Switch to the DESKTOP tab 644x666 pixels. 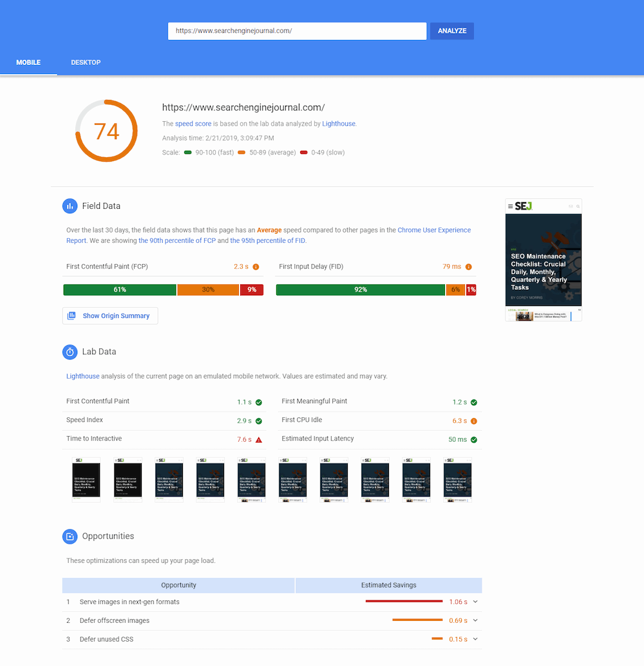coord(86,62)
